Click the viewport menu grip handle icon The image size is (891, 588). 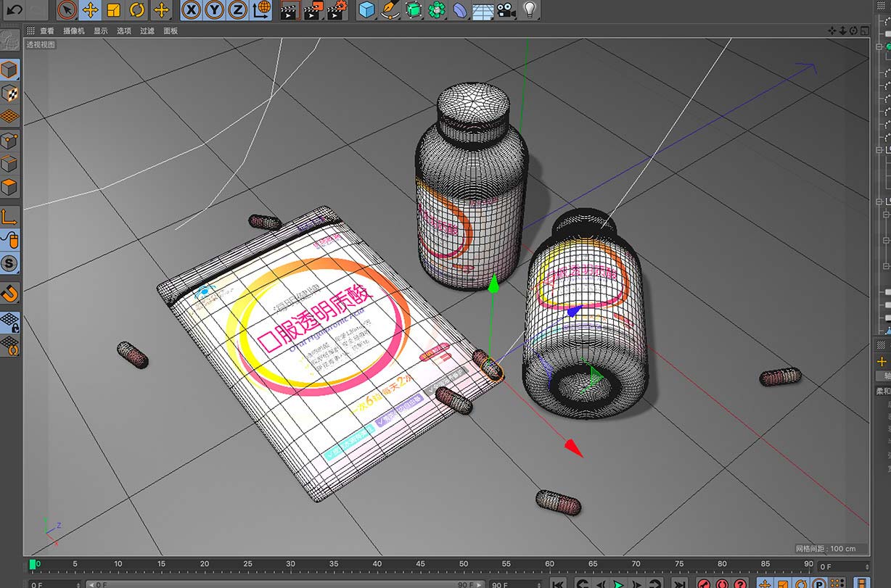[30, 31]
